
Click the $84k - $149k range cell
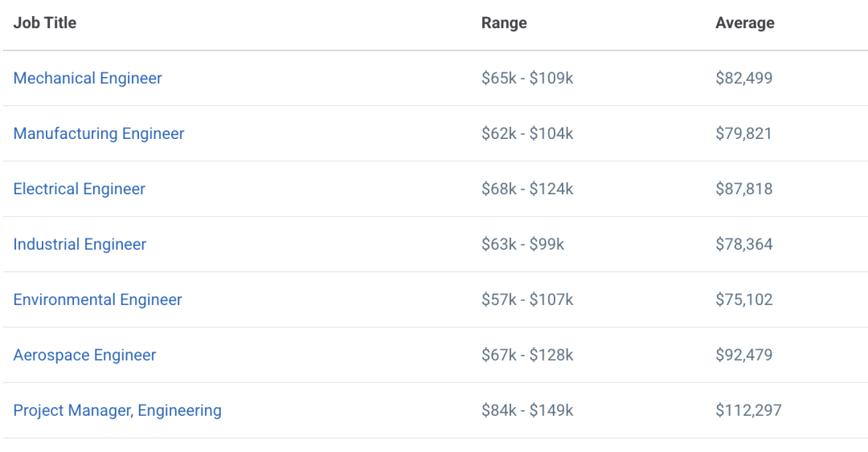(x=527, y=410)
